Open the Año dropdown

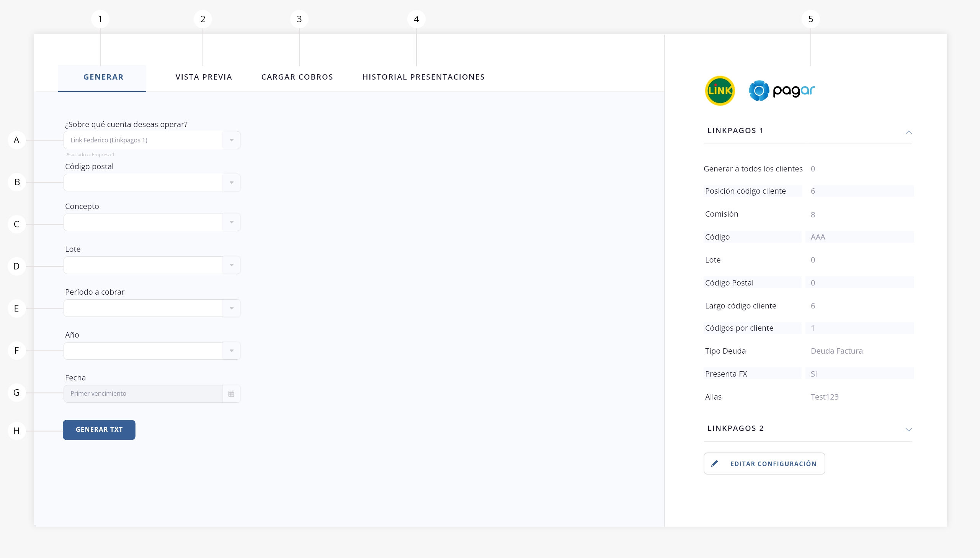pyautogui.click(x=231, y=351)
